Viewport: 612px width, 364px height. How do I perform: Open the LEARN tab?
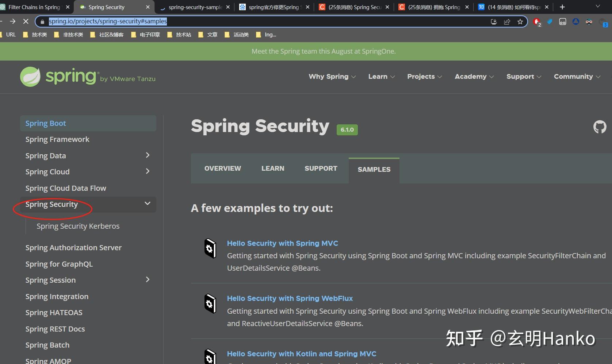(273, 168)
